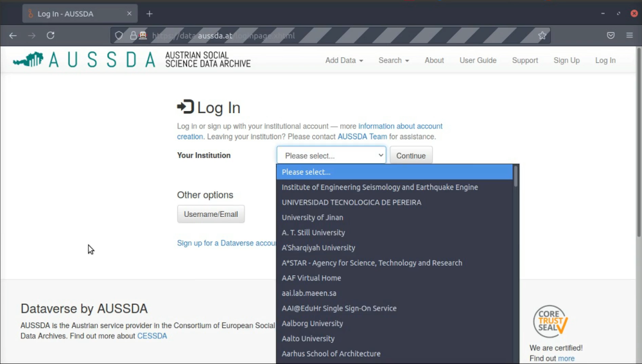Click the AUSSDA logo
Viewport: 642px width, 364px height.
(132, 60)
